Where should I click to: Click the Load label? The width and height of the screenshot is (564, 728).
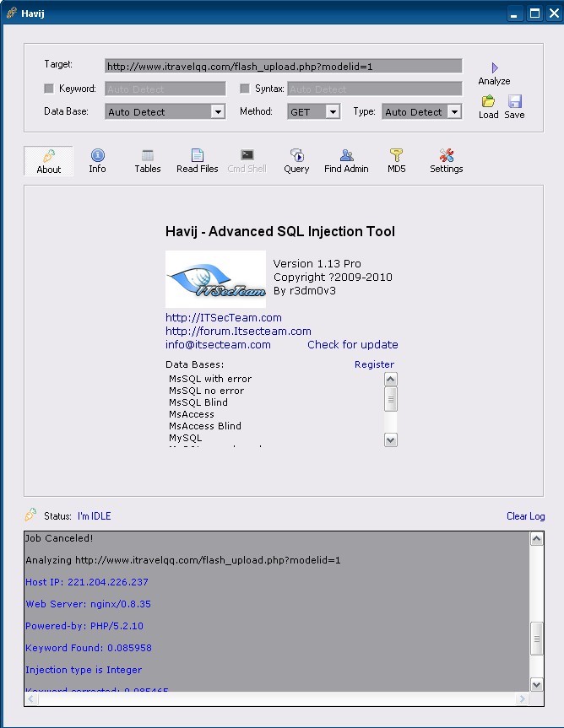pyautogui.click(x=488, y=115)
